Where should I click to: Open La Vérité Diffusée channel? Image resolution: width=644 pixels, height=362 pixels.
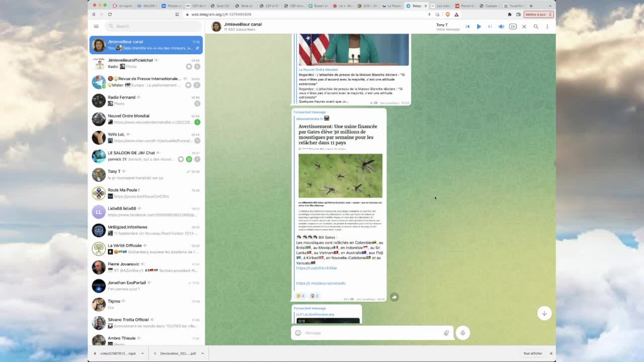(x=146, y=249)
